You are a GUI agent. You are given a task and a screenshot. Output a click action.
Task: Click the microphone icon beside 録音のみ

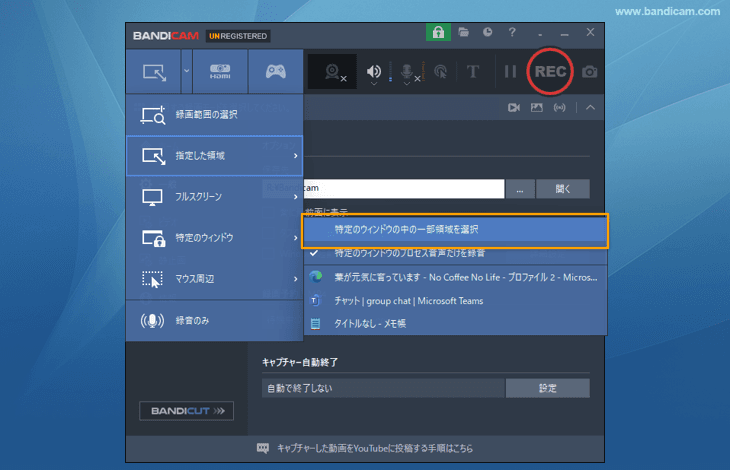tap(152, 321)
